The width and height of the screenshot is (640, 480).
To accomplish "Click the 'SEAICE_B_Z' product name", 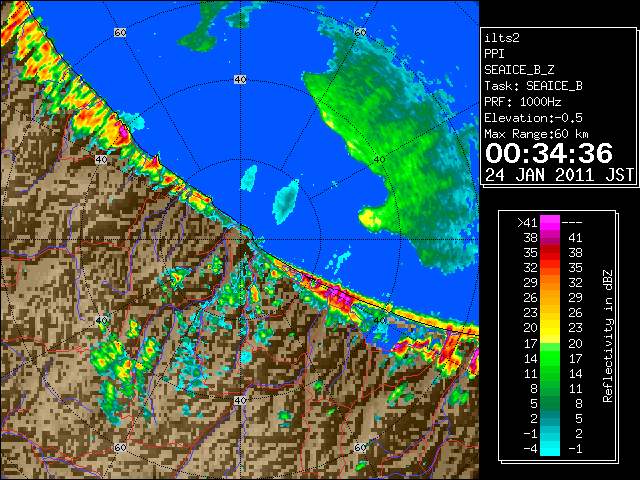I will (519, 70).
